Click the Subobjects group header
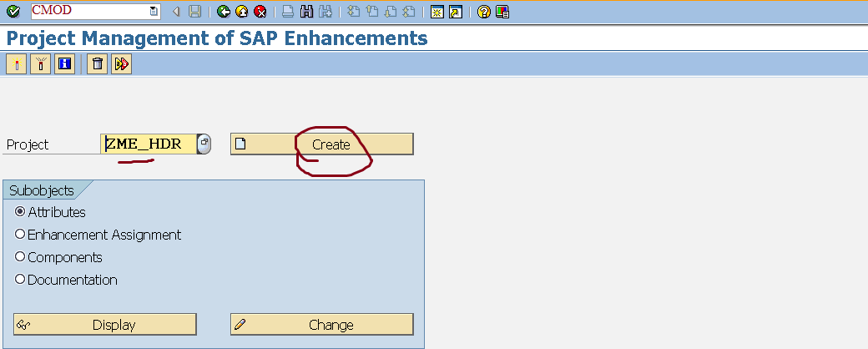Viewport: 868px width, 349px height. (x=42, y=190)
